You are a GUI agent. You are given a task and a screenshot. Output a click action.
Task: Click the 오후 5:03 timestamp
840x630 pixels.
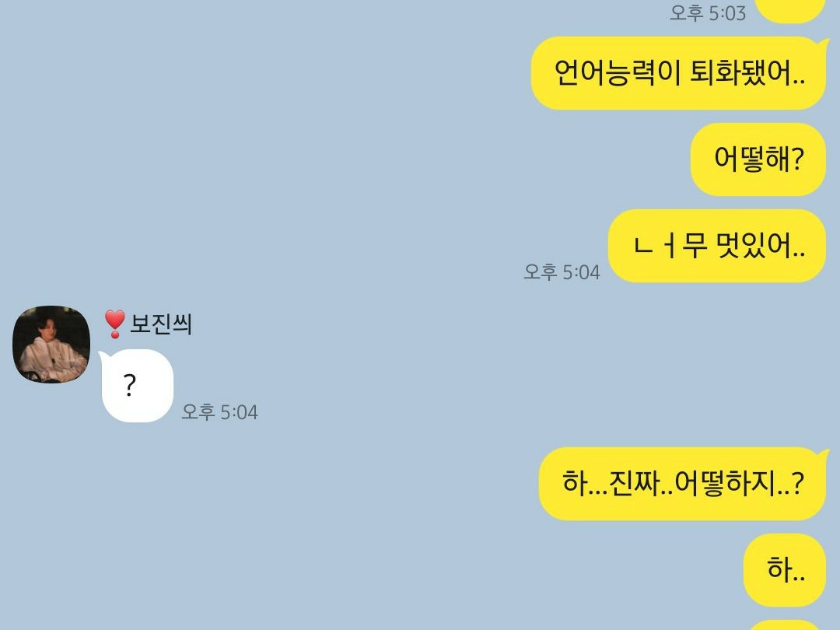pyautogui.click(x=707, y=13)
